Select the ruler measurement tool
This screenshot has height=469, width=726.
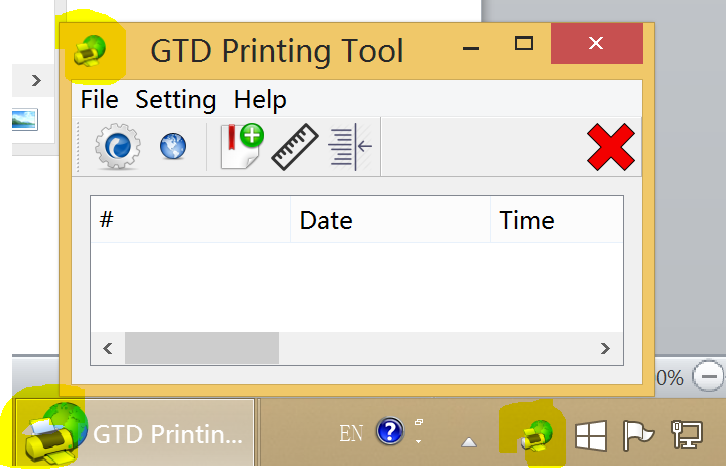pos(295,147)
